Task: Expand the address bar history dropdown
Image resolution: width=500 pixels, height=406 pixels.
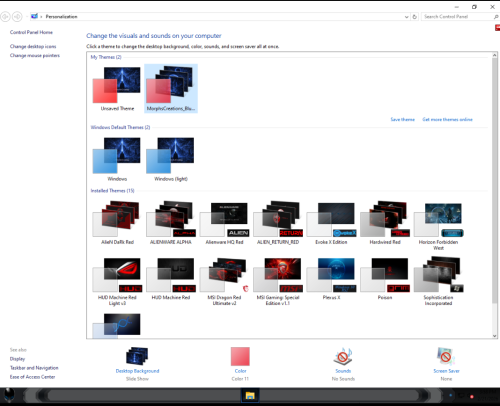Action: click(406, 17)
